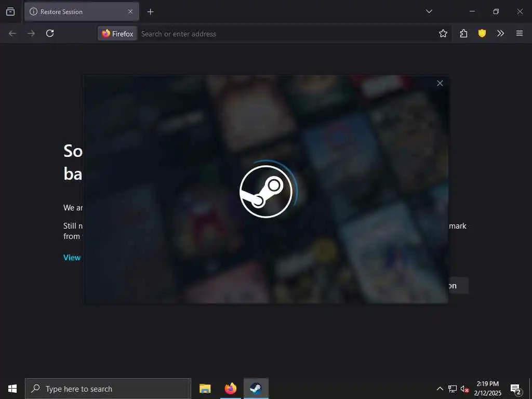
Task: Show more tools via the double-chevron overflow
Action: coord(500,33)
